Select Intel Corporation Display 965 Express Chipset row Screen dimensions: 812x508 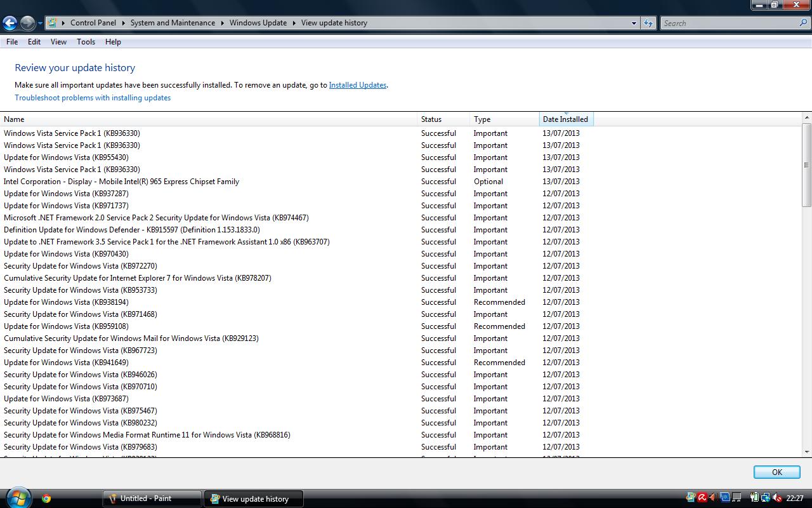[296, 182]
